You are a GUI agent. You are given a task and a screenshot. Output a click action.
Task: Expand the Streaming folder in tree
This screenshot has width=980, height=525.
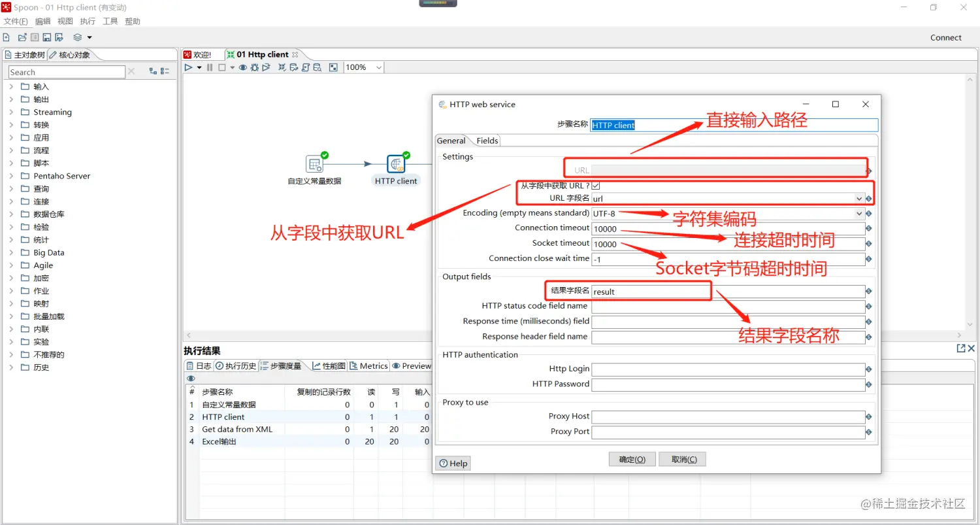[11, 112]
